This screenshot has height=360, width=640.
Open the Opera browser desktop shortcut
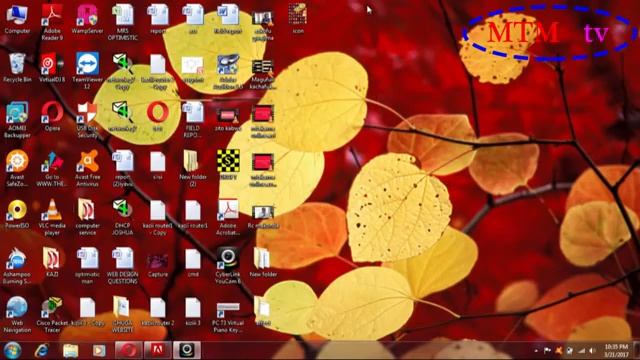52,116
